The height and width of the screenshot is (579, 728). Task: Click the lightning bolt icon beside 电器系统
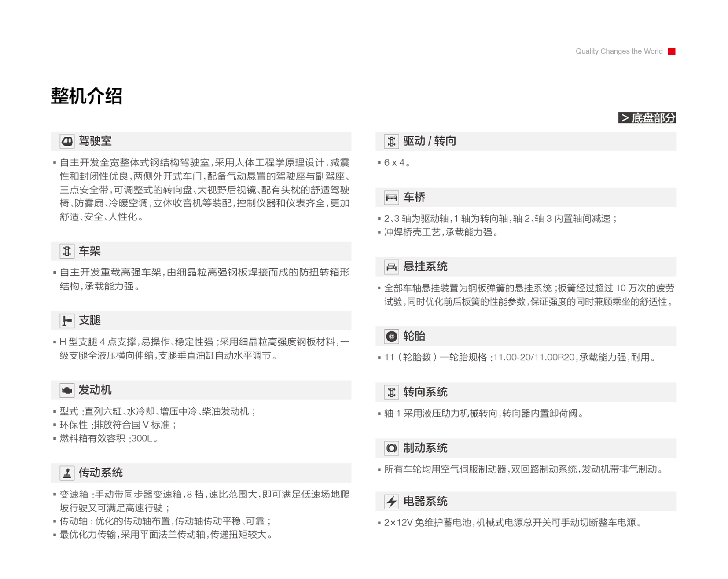(x=391, y=502)
